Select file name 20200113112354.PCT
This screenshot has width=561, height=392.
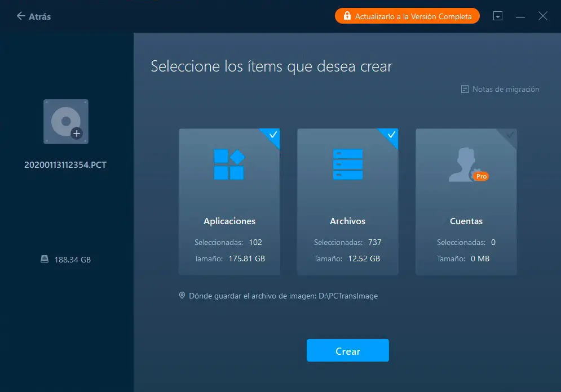tap(65, 164)
